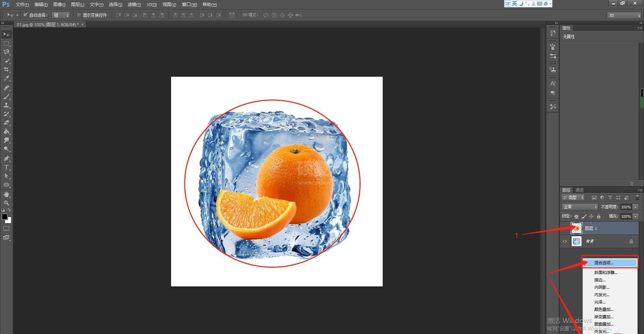644x334 pixels.
Task: Filter layers by type layer icon
Action: click(610, 198)
